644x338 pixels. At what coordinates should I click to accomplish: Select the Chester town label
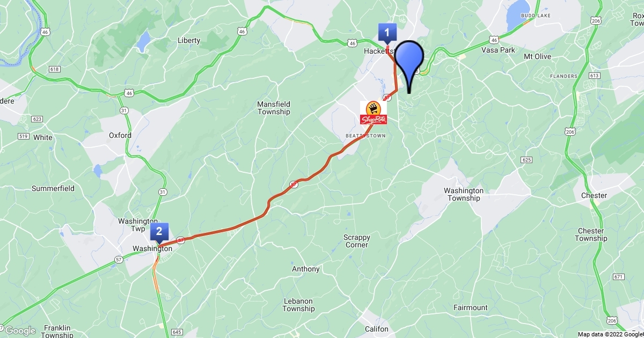pos(594,196)
